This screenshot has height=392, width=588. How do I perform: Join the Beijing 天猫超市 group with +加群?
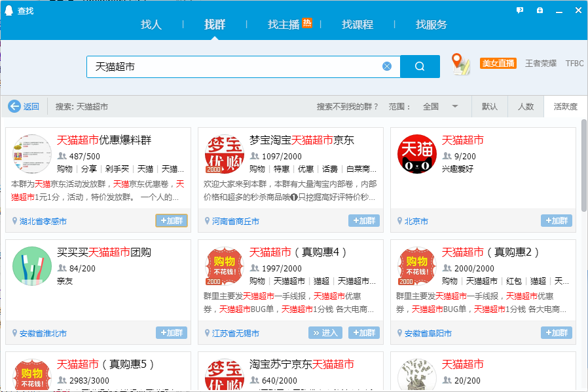coord(557,221)
